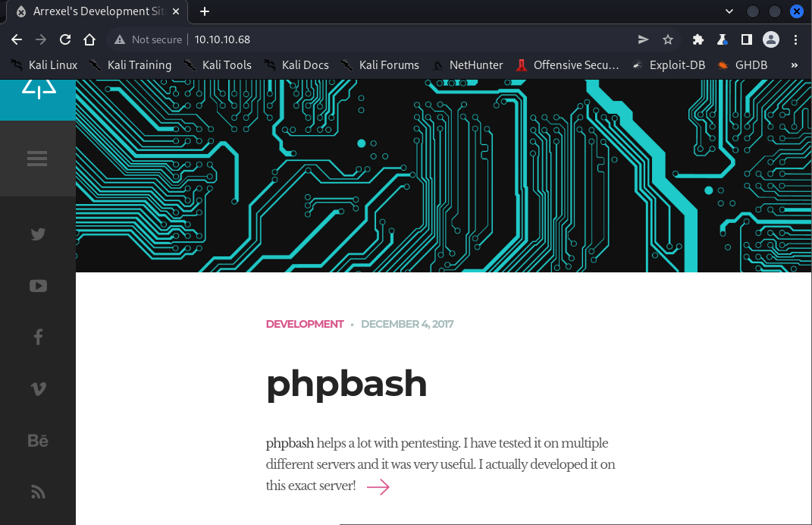Toggle the browser side panel
Viewport: 812px width, 525px height.
746,39
